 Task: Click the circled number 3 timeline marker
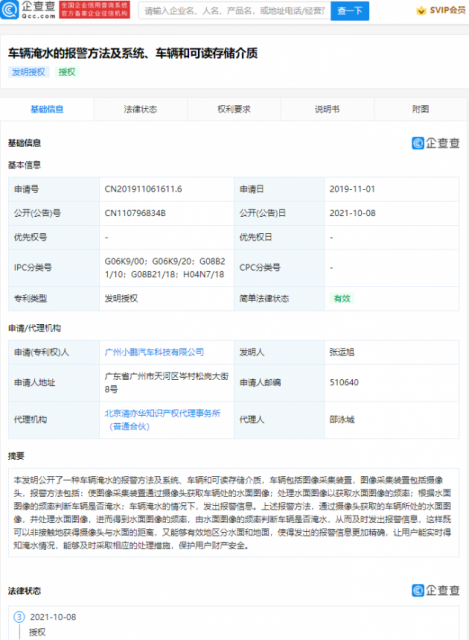pos(19,617)
